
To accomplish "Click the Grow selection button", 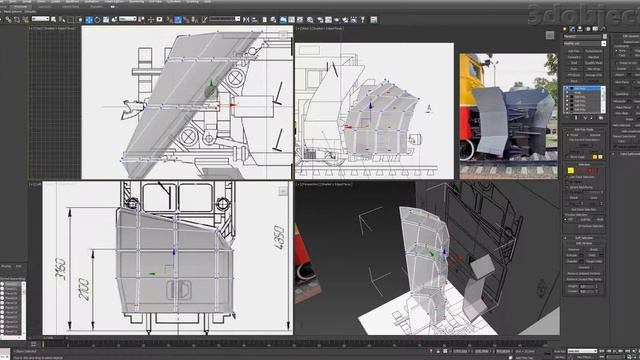I will (593, 198).
